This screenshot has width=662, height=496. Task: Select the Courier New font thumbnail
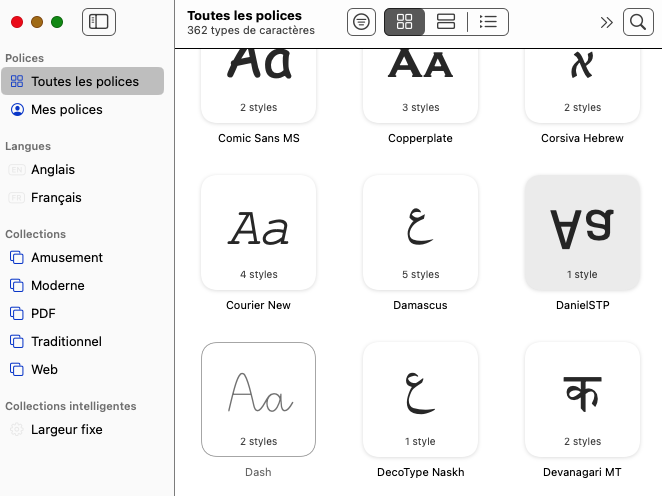(x=258, y=233)
